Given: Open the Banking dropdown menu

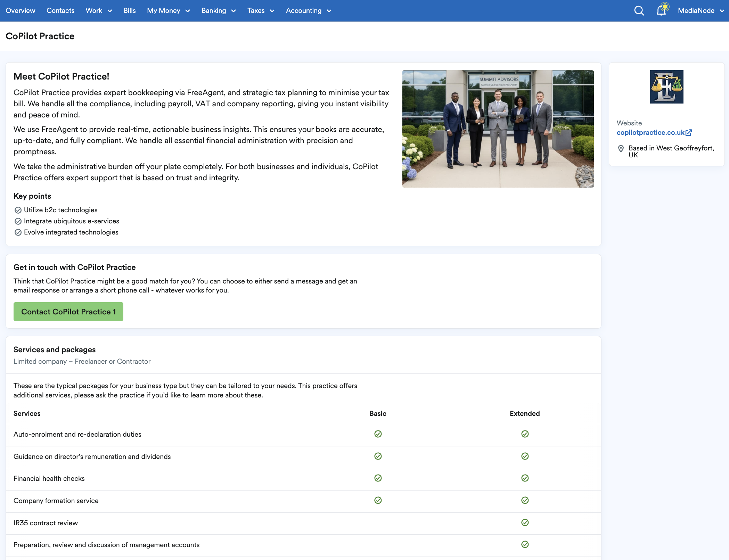Looking at the screenshot, I should [219, 11].
